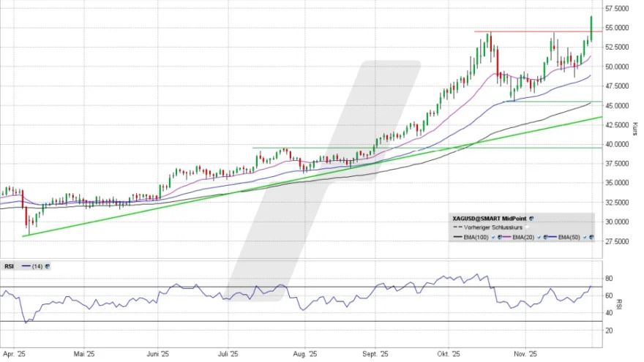Click the Sept. '25 date axis label
The width and height of the screenshot is (644, 362).
(x=374, y=355)
